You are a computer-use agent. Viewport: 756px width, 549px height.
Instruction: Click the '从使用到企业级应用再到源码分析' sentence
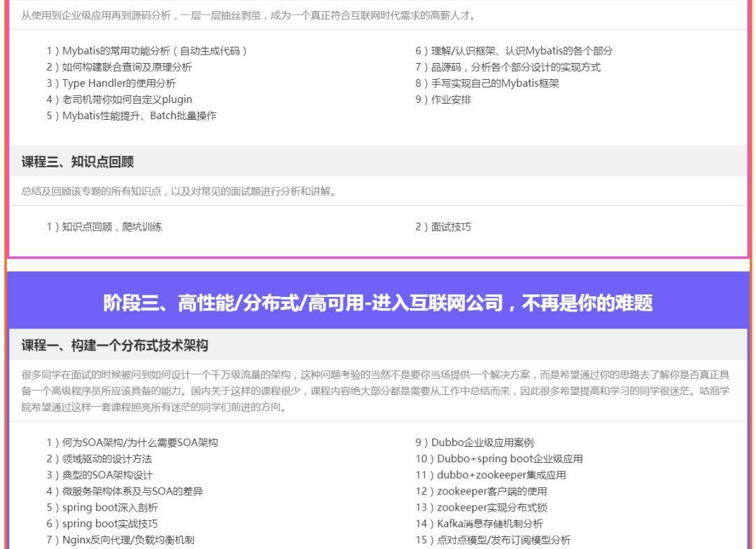point(248,15)
